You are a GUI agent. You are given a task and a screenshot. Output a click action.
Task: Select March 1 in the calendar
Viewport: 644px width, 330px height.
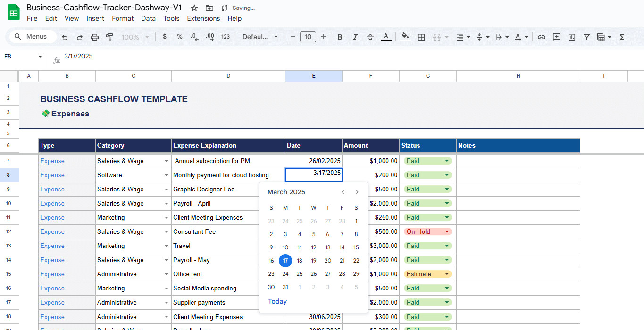coord(356,221)
